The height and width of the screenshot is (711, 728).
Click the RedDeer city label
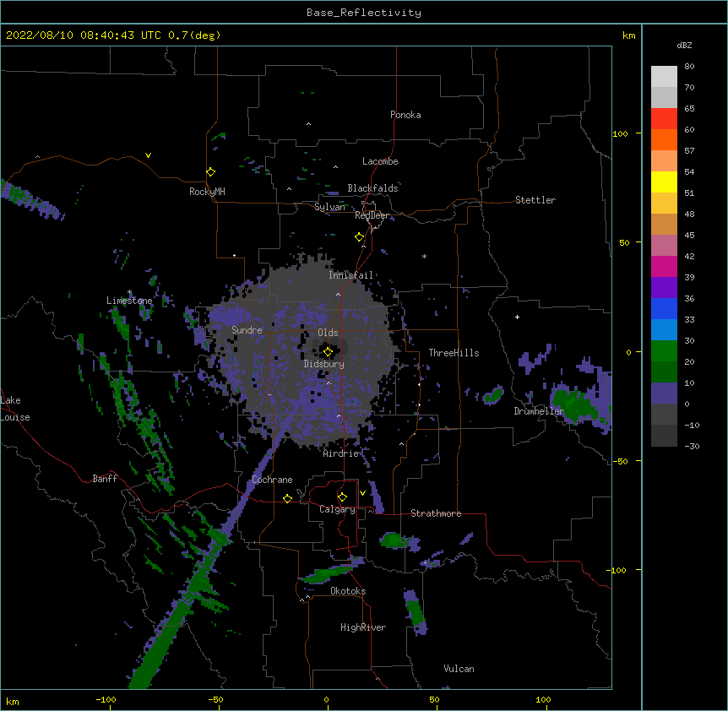tap(372, 215)
